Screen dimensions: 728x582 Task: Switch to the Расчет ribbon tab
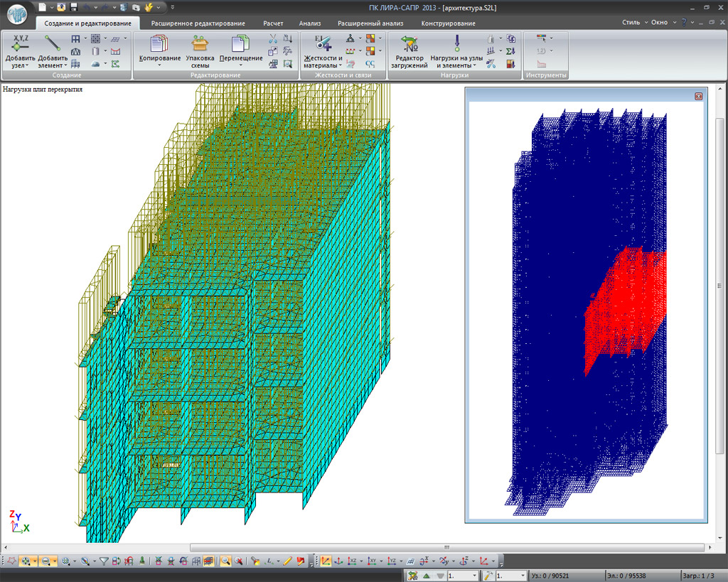click(273, 23)
